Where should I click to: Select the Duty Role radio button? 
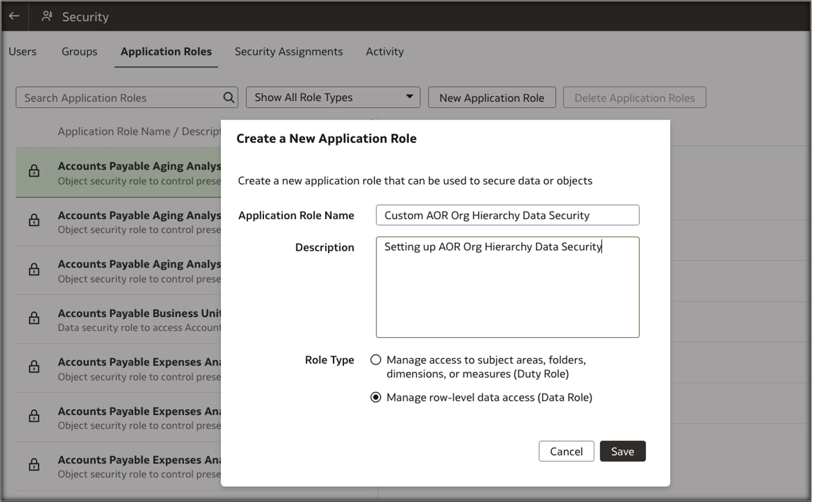point(376,360)
